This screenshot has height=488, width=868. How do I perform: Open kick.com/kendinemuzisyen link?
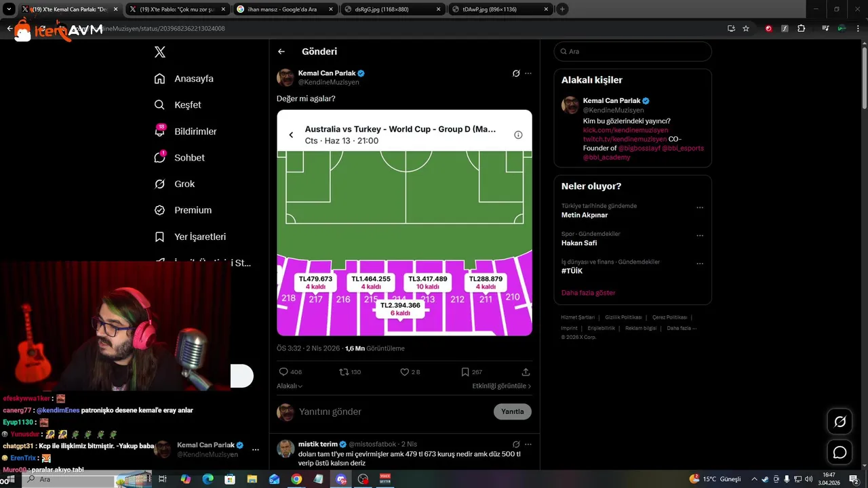tap(625, 130)
